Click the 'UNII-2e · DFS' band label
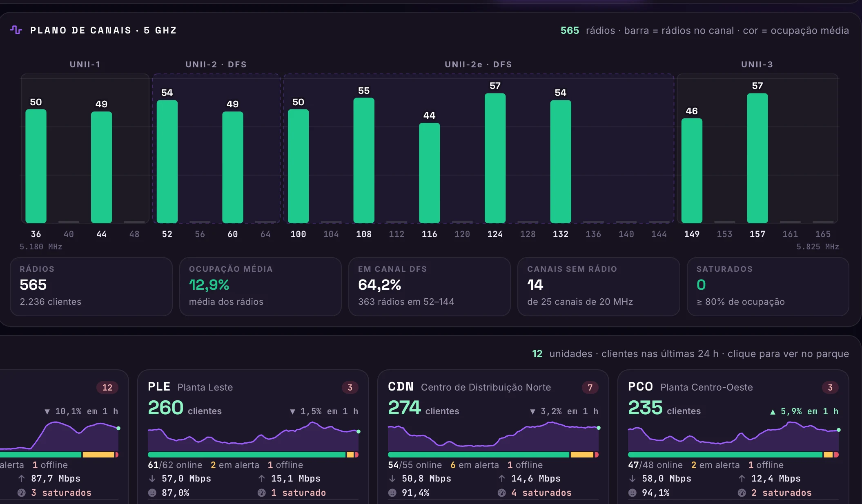Viewport: 862px width, 504px height. click(x=478, y=64)
